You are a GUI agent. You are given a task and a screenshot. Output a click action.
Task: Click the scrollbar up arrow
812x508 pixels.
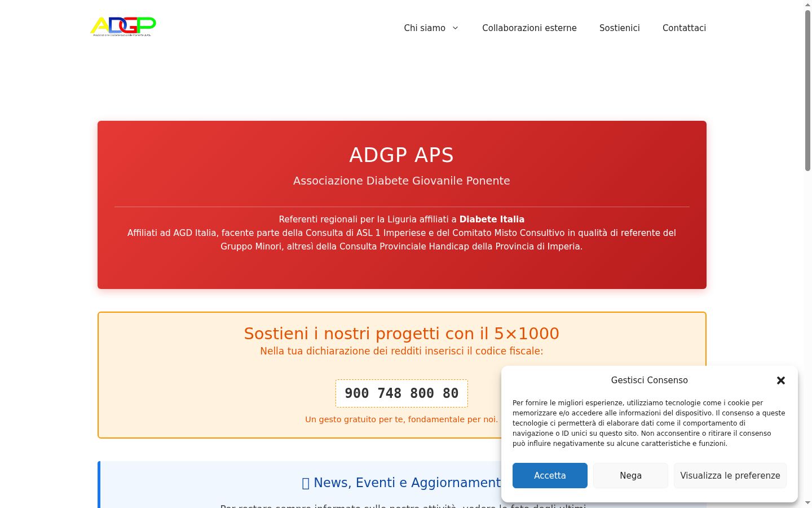tap(807, 5)
